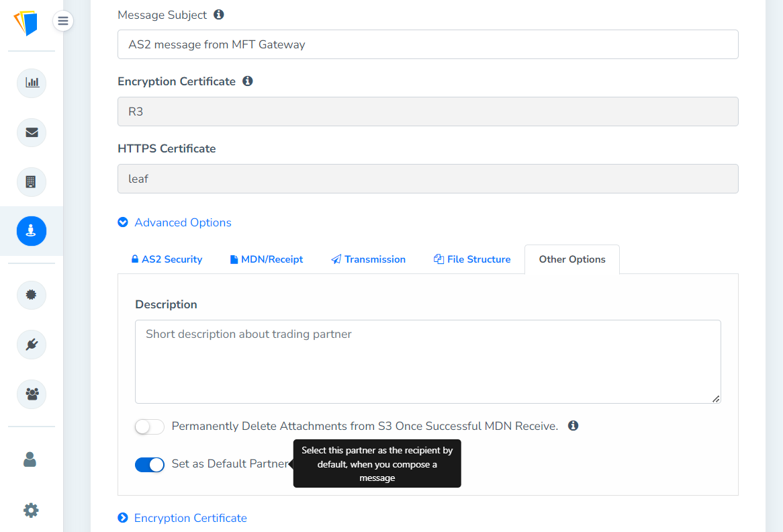Click the highlighted partners icon
This screenshot has height=532, width=783.
pyautogui.click(x=31, y=230)
